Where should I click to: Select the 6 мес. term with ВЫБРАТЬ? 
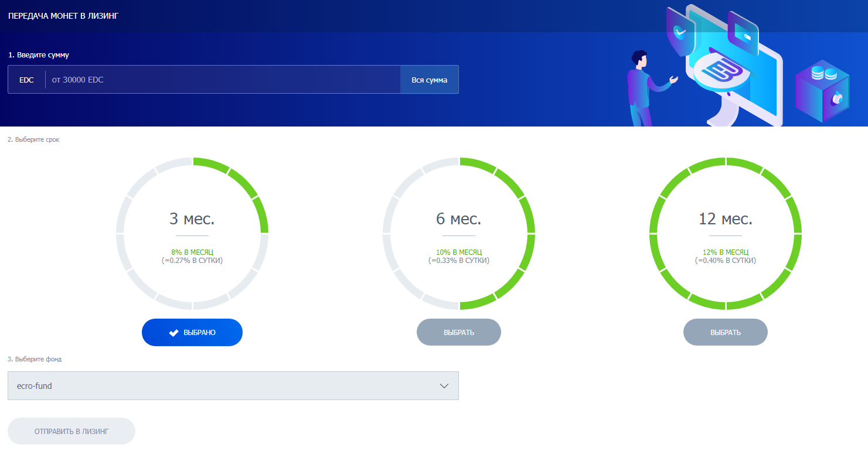[459, 332]
